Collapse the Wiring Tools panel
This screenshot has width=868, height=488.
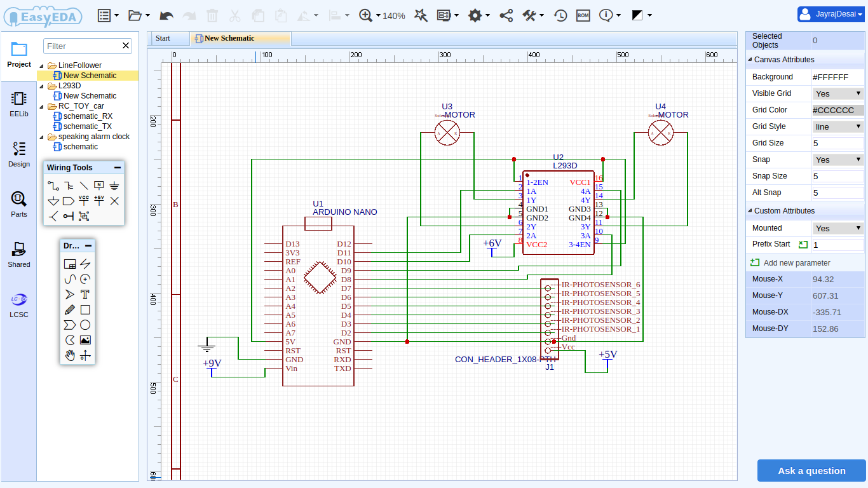pos(119,167)
